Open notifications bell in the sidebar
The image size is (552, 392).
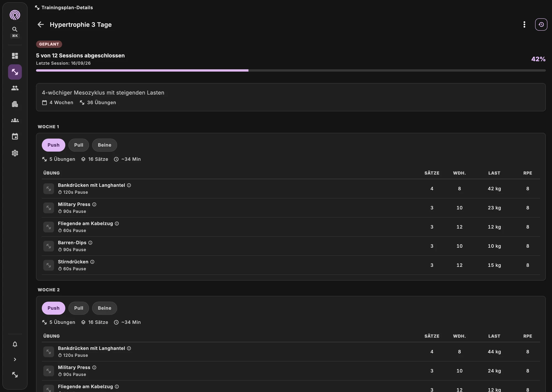[x=15, y=344]
